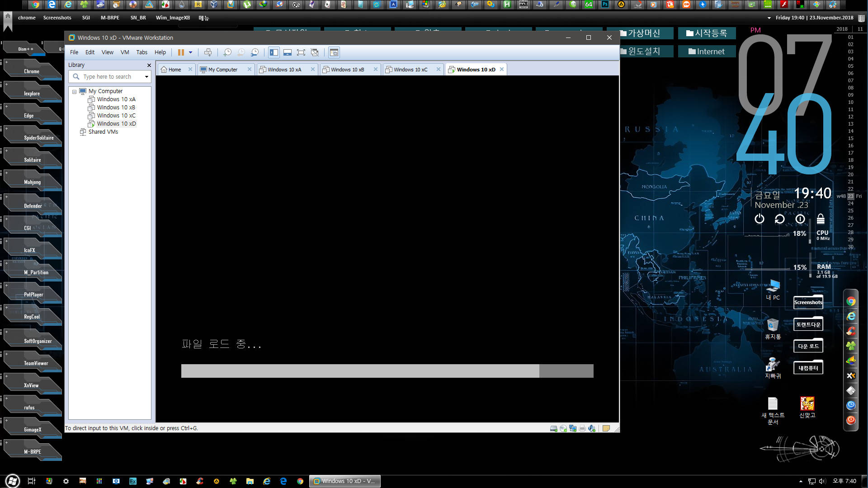Open the Tabs menu
Viewport: 868px width, 488px height.
coord(142,52)
